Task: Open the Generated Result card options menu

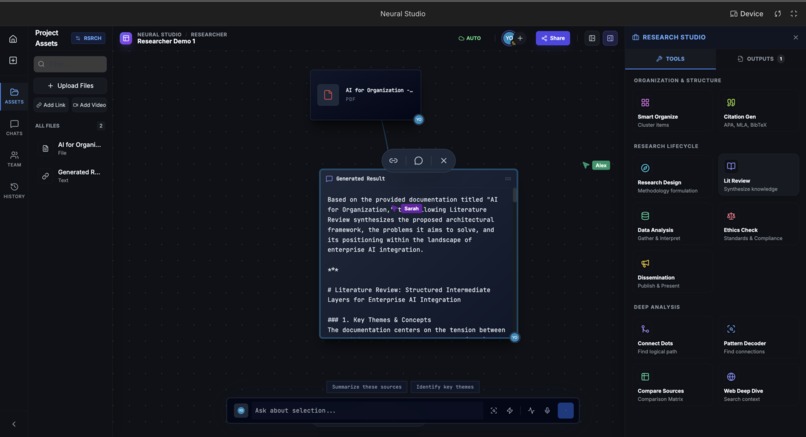Action: click(508, 179)
